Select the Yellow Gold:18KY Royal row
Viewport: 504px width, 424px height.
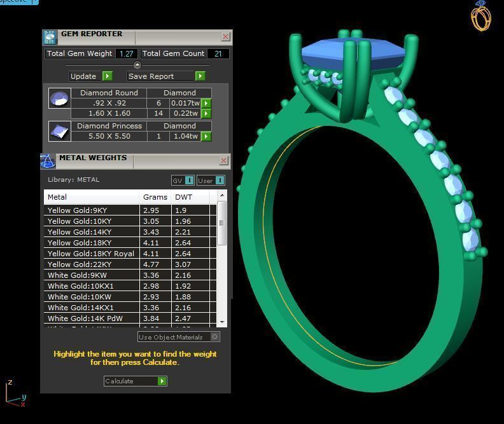pos(130,254)
